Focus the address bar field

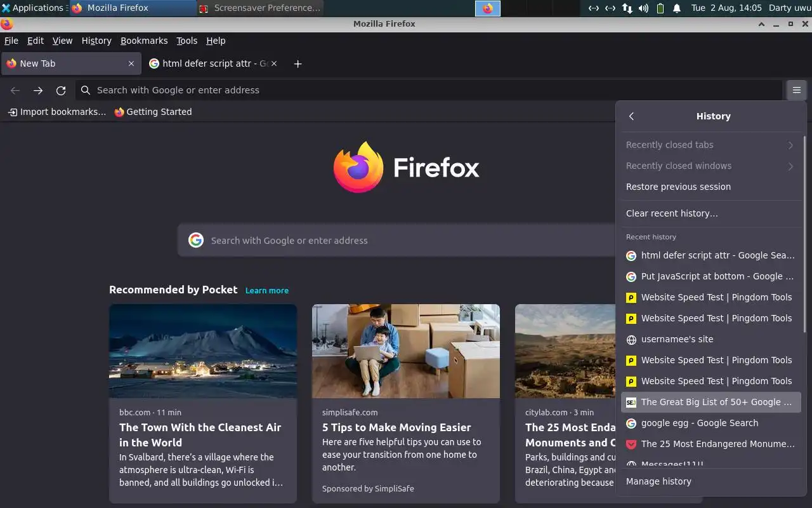(x=429, y=90)
